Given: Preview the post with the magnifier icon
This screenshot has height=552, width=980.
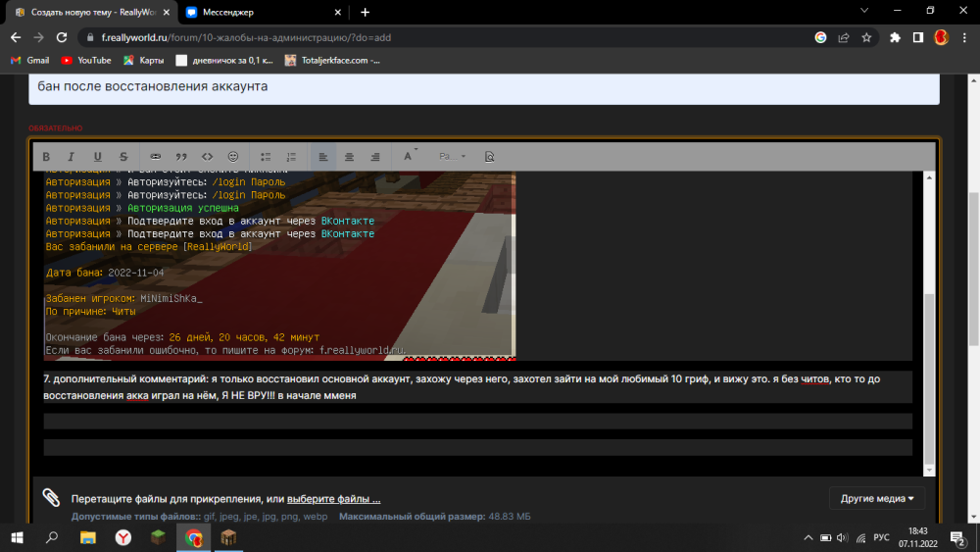Looking at the screenshot, I should (x=489, y=156).
